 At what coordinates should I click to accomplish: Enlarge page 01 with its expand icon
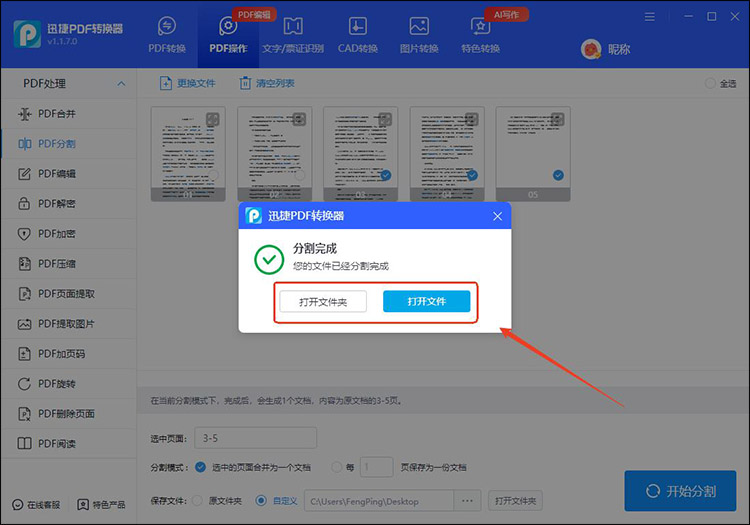tap(213, 120)
